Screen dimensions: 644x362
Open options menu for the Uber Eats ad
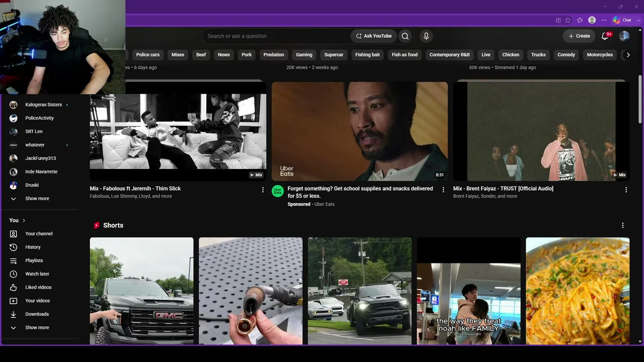point(443,190)
